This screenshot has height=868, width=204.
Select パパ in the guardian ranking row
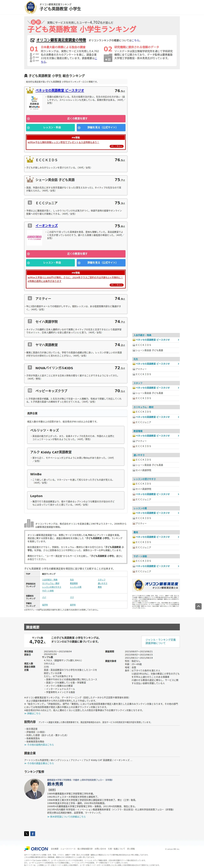point(44,597)
